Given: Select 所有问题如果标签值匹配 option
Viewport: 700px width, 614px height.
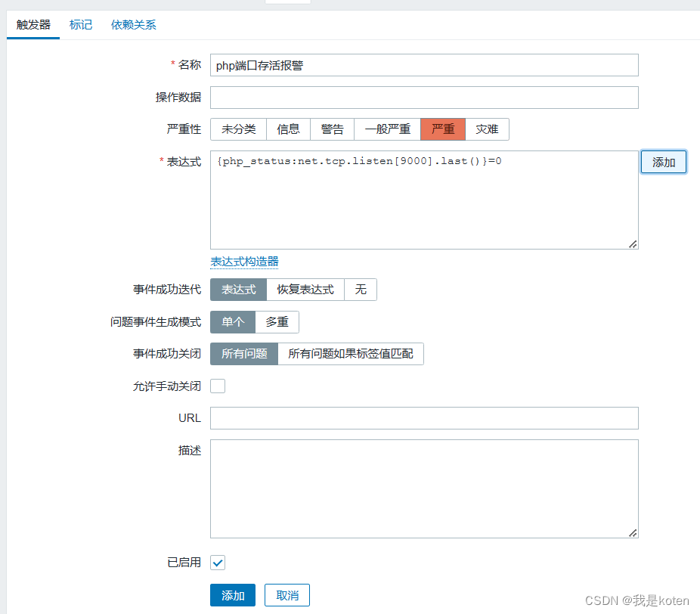Looking at the screenshot, I should (350, 354).
